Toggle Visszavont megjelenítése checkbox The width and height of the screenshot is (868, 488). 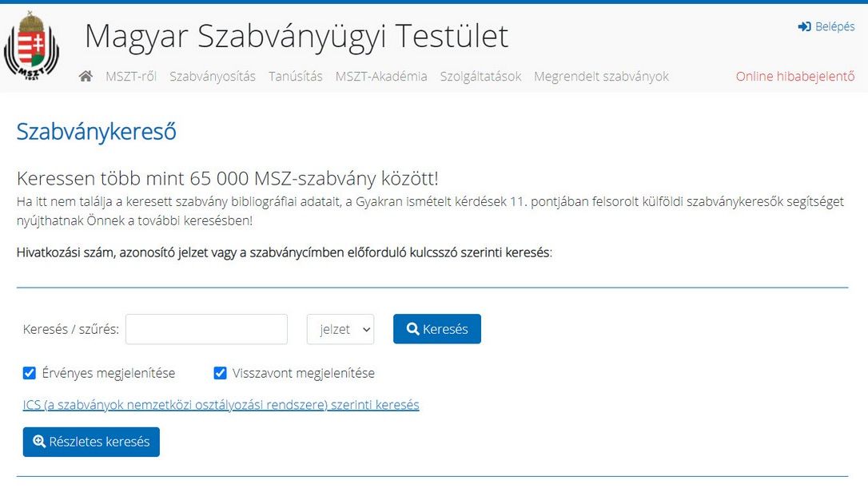click(x=220, y=373)
